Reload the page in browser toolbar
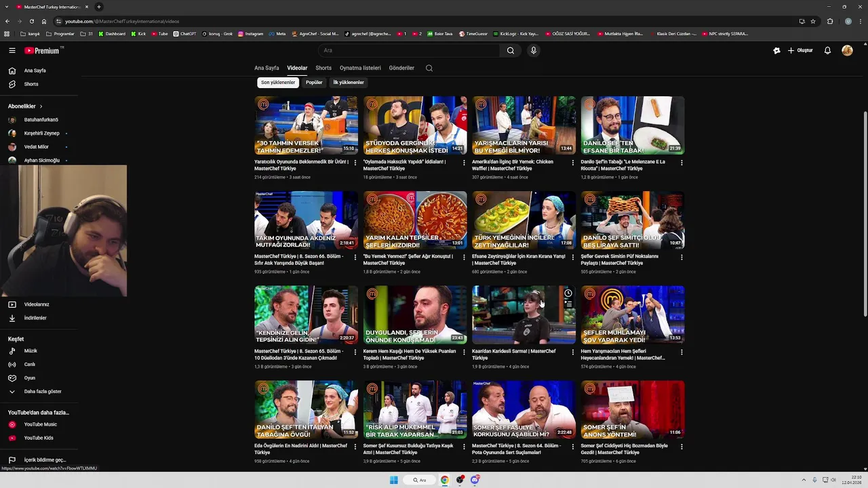 pyautogui.click(x=31, y=21)
